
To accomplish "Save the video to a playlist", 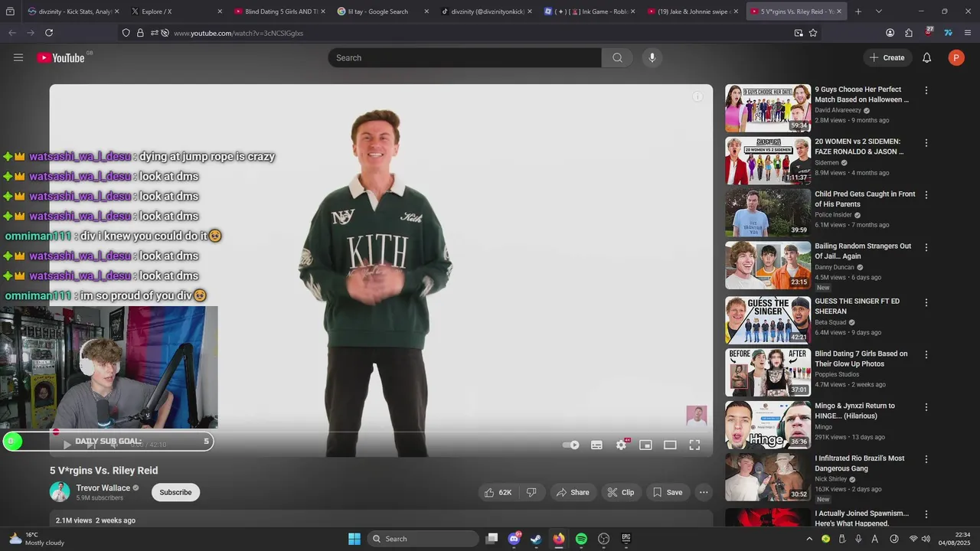I will [667, 492].
